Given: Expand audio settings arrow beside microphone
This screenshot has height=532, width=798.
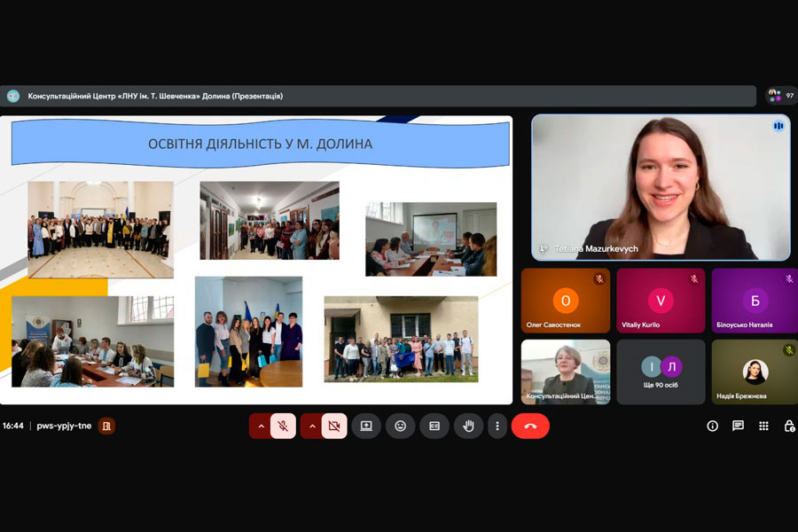Looking at the screenshot, I should coord(261,426).
